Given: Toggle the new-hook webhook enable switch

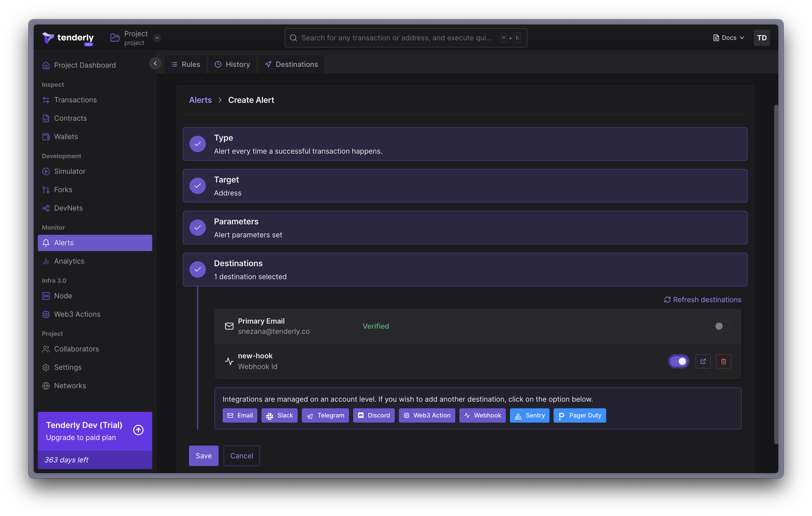Looking at the screenshot, I should click(x=678, y=361).
